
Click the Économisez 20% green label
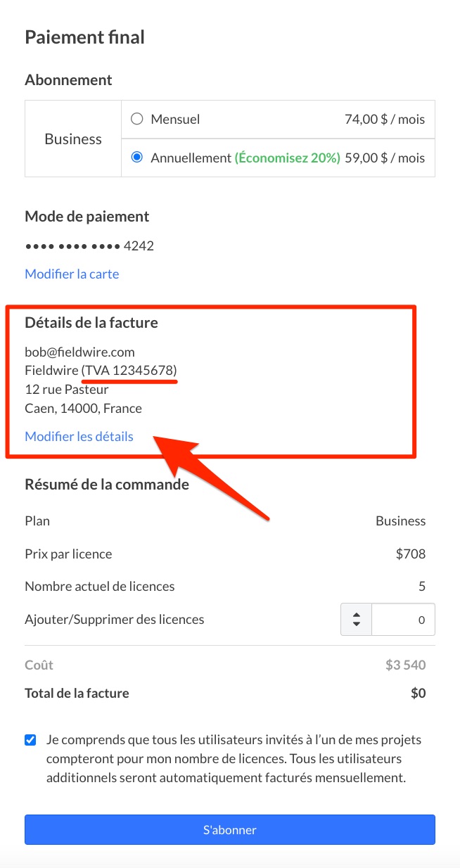click(x=287, y=158)
